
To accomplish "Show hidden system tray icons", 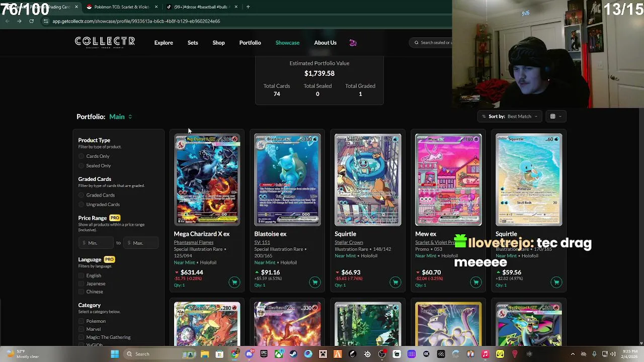I will [x=573, y=354].
